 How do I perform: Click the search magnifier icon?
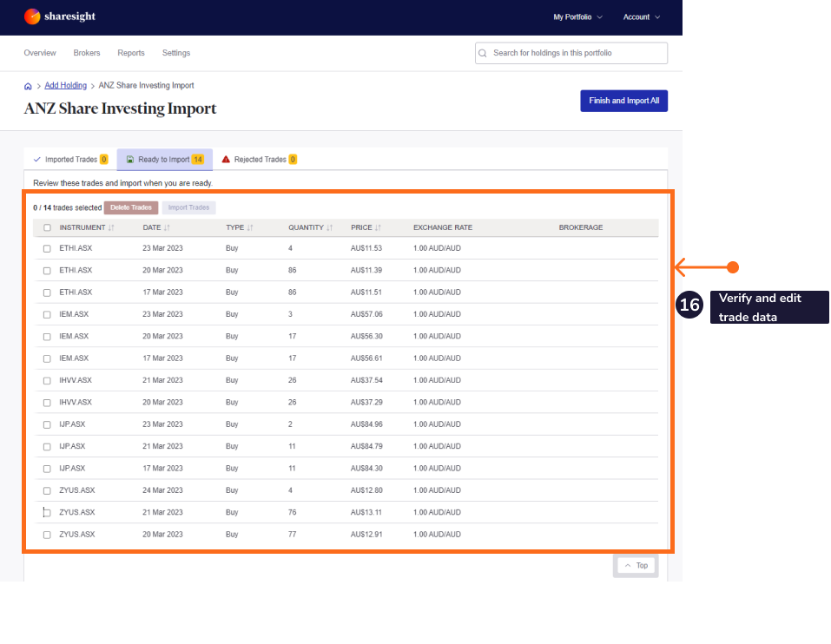coord(482,53)
